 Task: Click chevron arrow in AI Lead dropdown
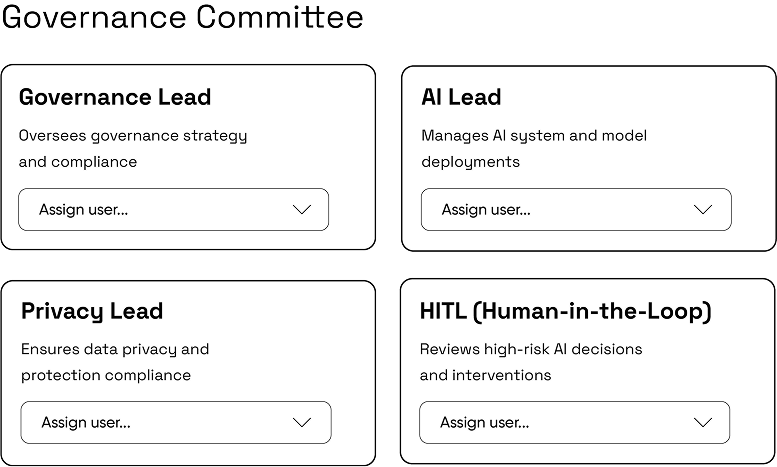703,210
